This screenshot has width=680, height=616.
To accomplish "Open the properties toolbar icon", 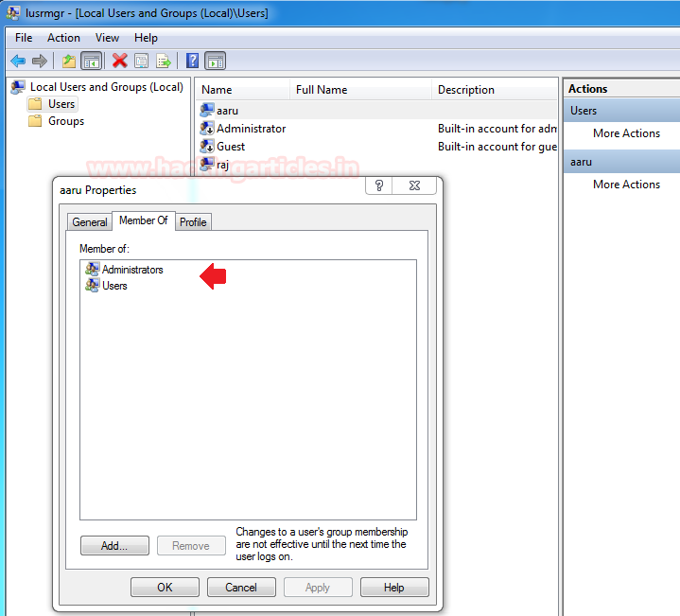I will point(141,62).
